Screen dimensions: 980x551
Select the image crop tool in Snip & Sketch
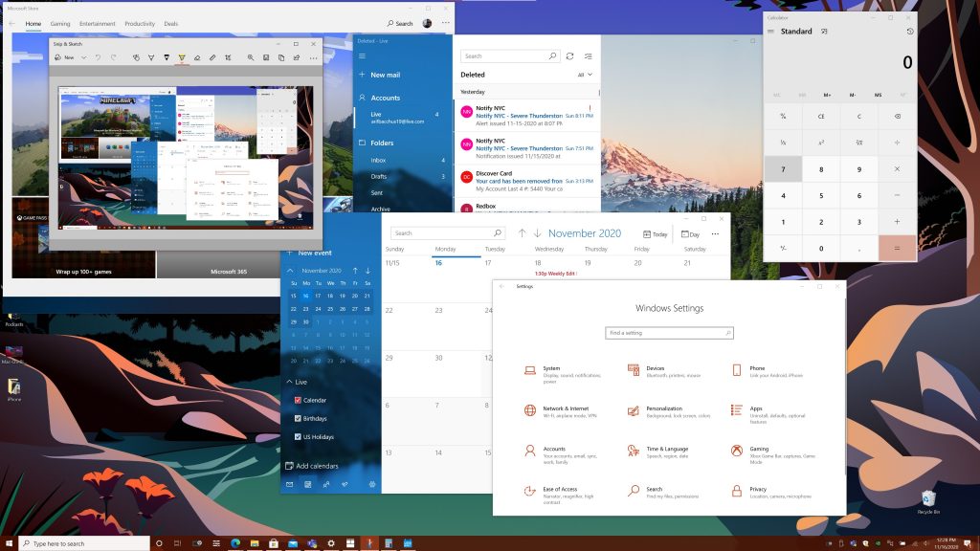(x=228, y=57)
